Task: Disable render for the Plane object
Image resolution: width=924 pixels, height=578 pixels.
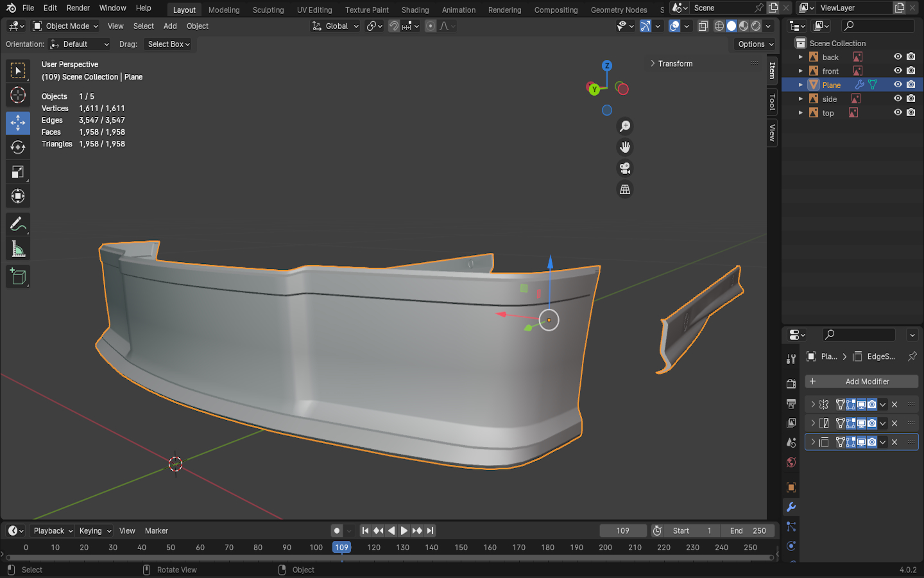Action: pyautogui.click(x=911, y=85)
